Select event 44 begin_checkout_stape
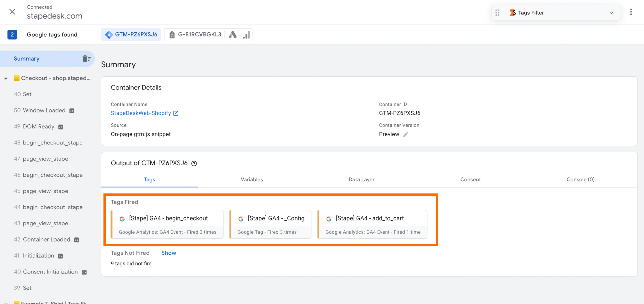The width and height of the screenshot is (644, 304). [x=48, y=207]
